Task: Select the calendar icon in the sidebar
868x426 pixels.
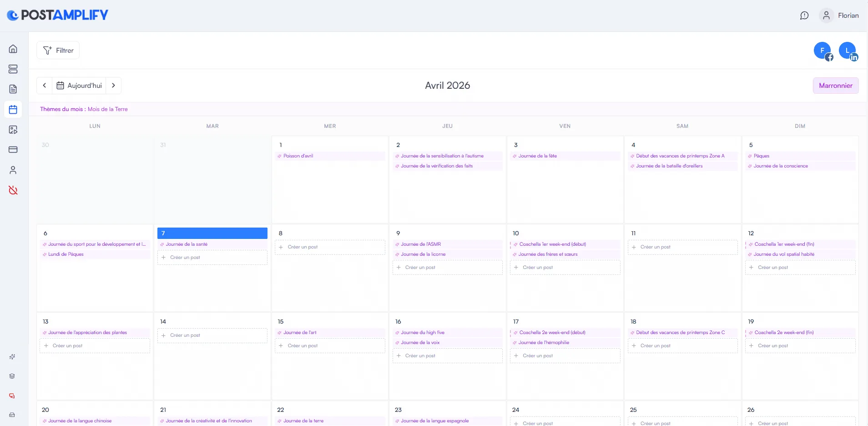Action: click(x=13, y=109)
